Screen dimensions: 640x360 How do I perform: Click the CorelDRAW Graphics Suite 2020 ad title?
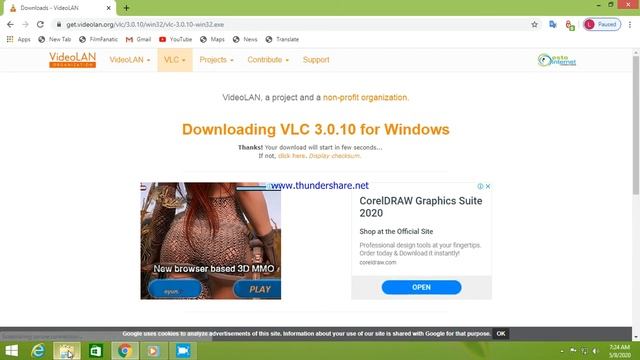point(421,207)
